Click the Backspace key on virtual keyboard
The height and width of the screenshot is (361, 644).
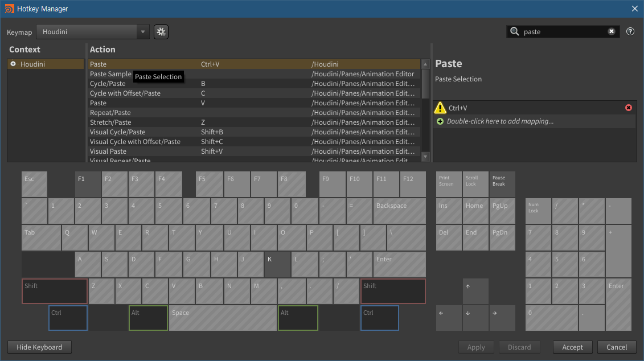click(x=399, y=211)
